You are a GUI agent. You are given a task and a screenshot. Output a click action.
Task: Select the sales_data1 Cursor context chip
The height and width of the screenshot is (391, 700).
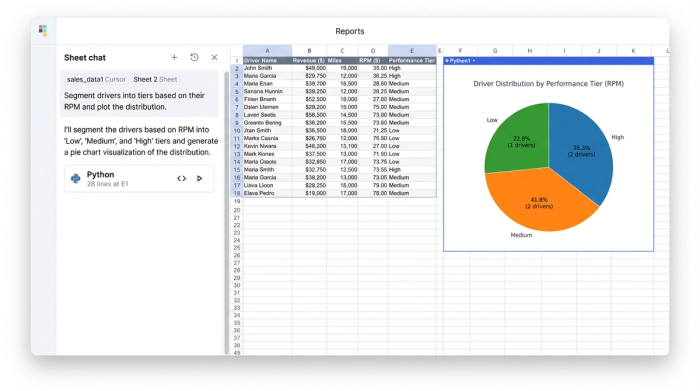tap(96, 79)
